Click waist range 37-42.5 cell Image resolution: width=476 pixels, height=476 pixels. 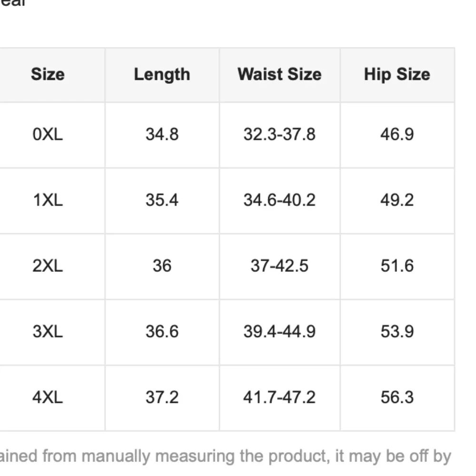coord(279,266)
